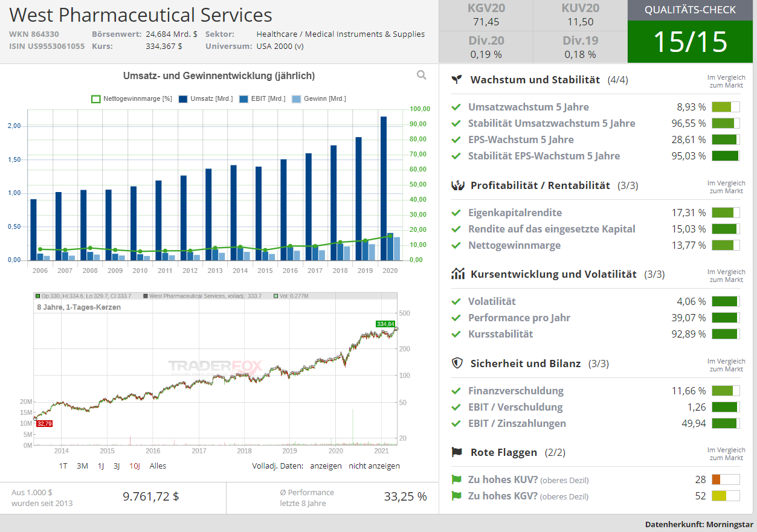
Task: Click the West Pharmaceutical Services title
Action: 141,14
